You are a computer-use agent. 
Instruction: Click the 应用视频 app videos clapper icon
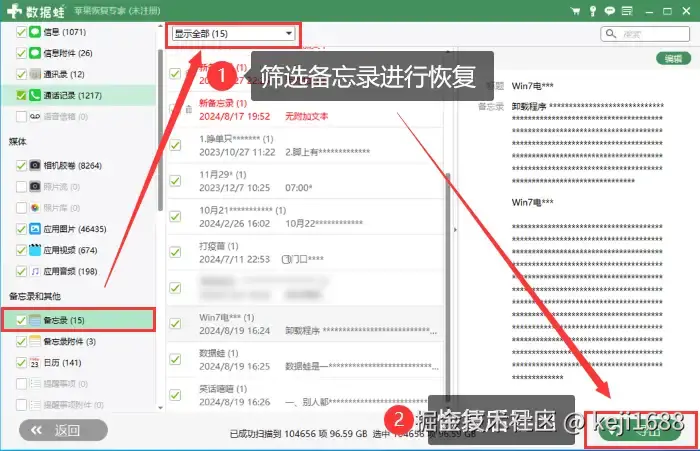35,250
